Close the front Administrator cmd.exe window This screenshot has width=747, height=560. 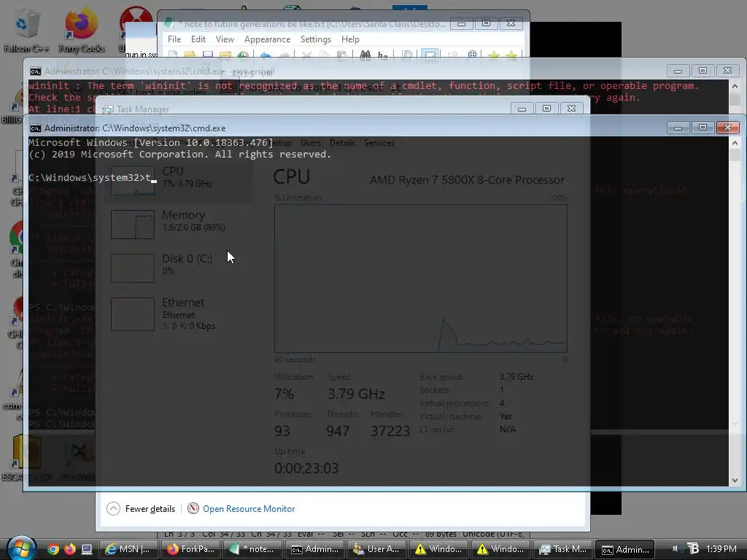[x=727, y=127]
